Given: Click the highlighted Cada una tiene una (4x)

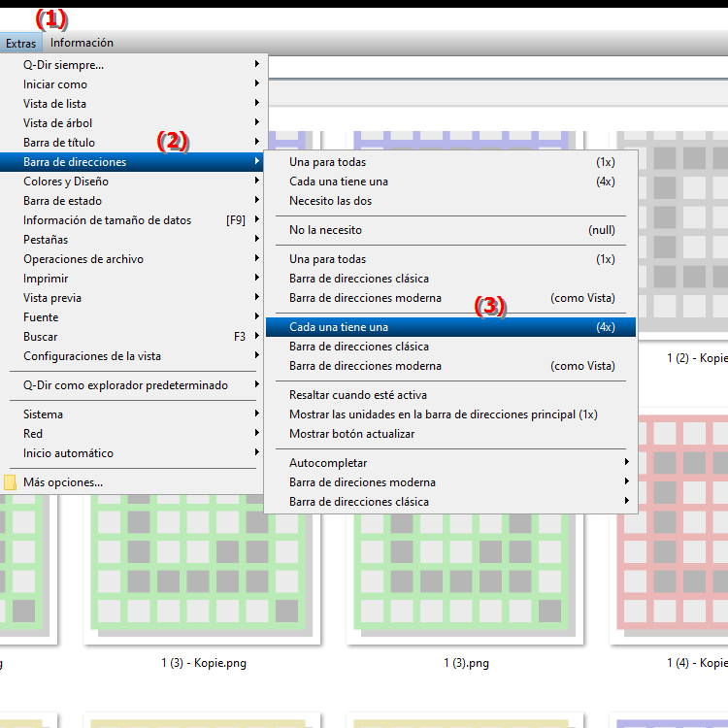Looking at the screenshot, I should (x=450, y=327).
